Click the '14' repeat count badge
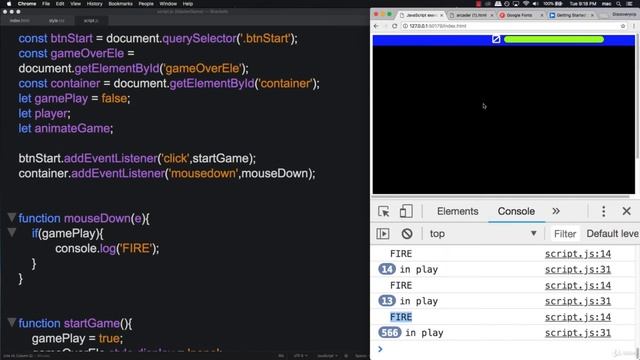The width and height of the screenshot is (640, 360). (387, 269)
